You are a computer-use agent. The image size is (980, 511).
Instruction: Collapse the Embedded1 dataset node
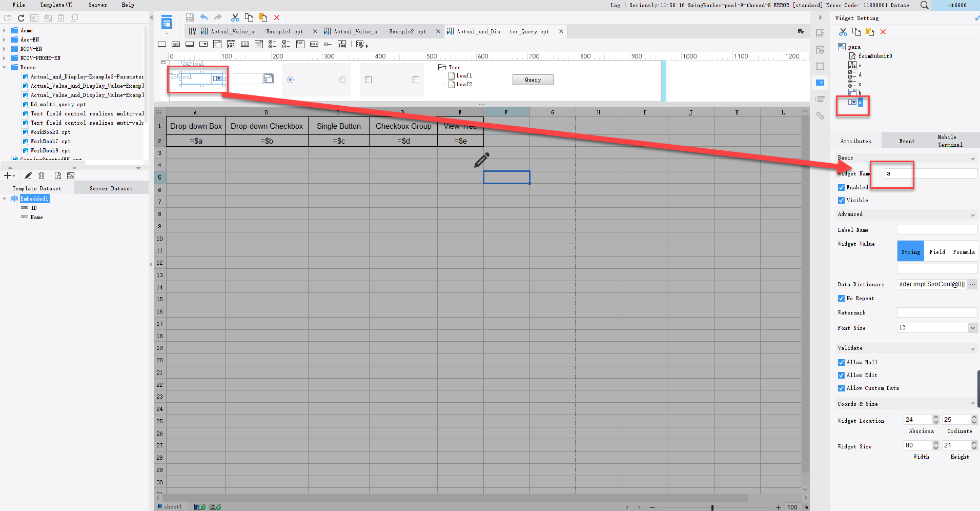click(4, 199)
